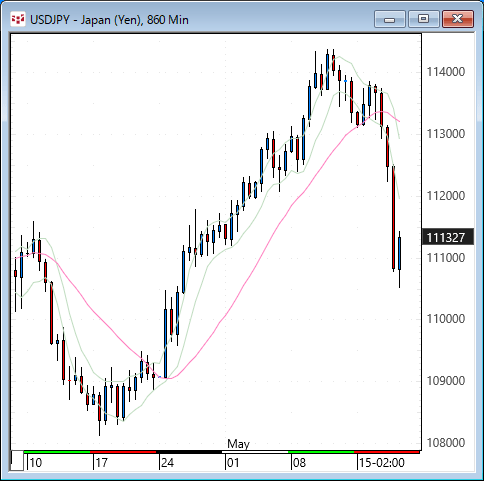Maximize the USDJPY chart window
Screen dimensions: 484x481
click(424, 19)
